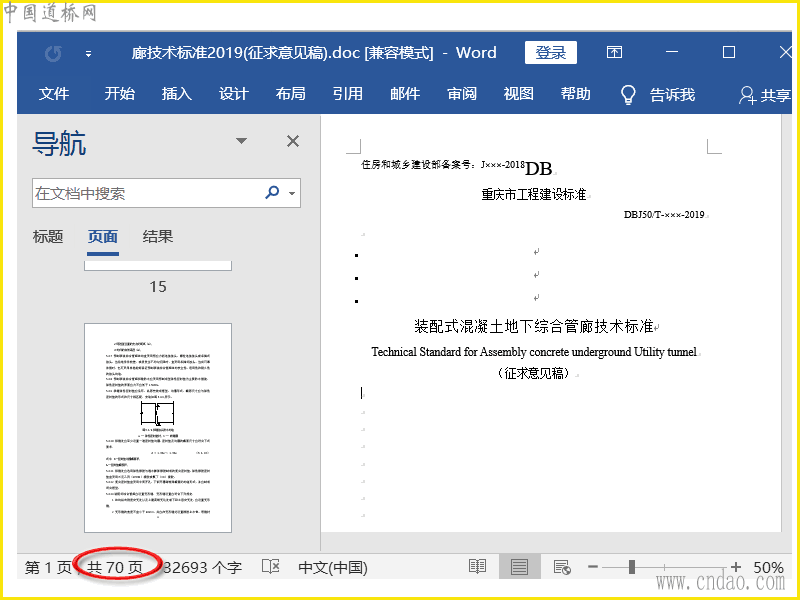The height and width of the screenshot is (600, 800).
Task: Open the 布局 ribbon tab
Action: point(291,94)
